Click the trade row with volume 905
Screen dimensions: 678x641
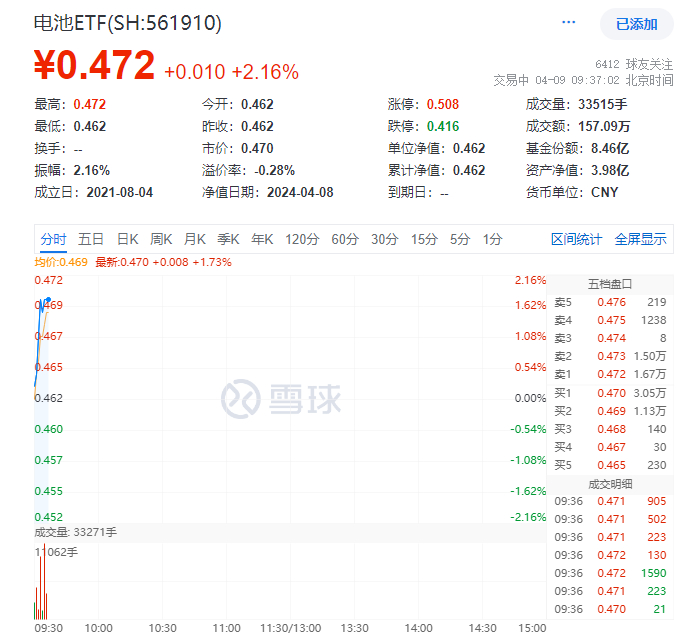tap(610, 501)
